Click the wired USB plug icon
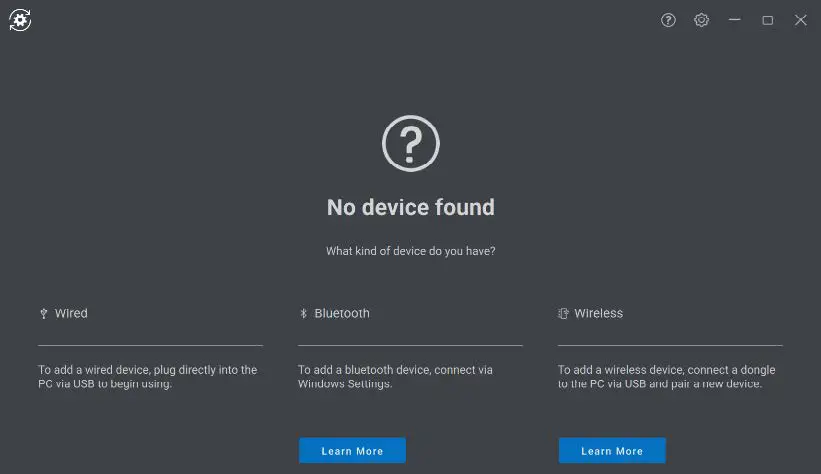 pyautogui.click(x=44, y=314)
